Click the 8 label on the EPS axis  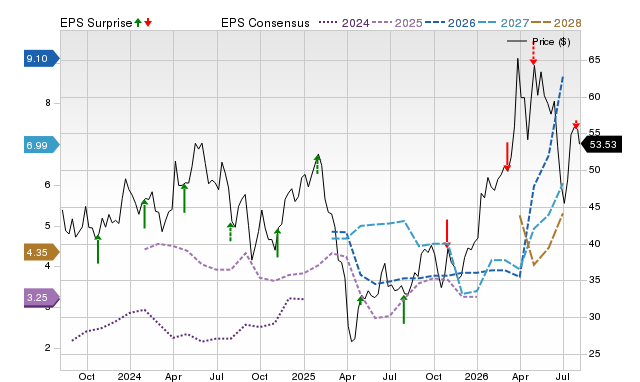click(x=48, y=103)
